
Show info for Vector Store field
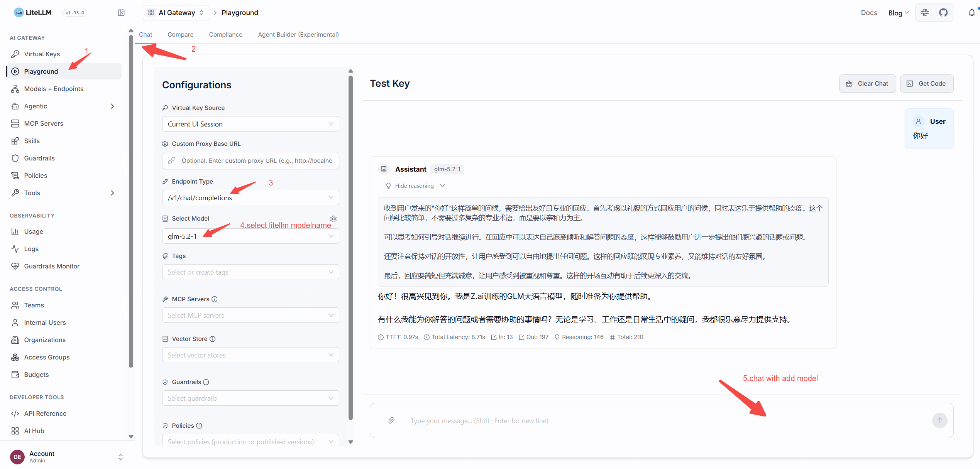(x=213, y=339)
